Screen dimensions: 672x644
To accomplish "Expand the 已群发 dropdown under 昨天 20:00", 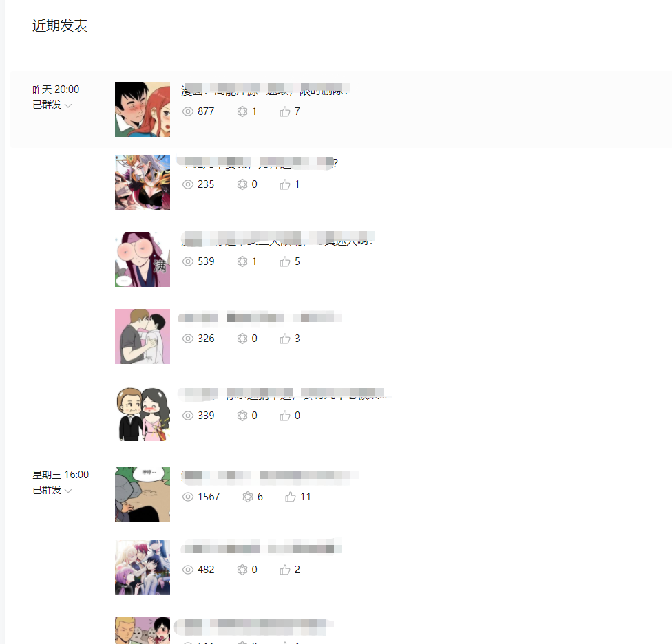I will coord(52,105).
